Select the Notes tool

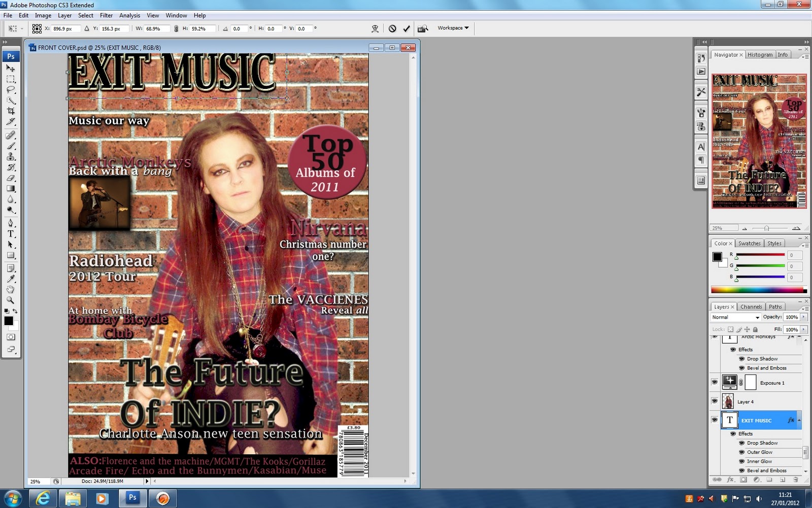(x=11, y=268)
